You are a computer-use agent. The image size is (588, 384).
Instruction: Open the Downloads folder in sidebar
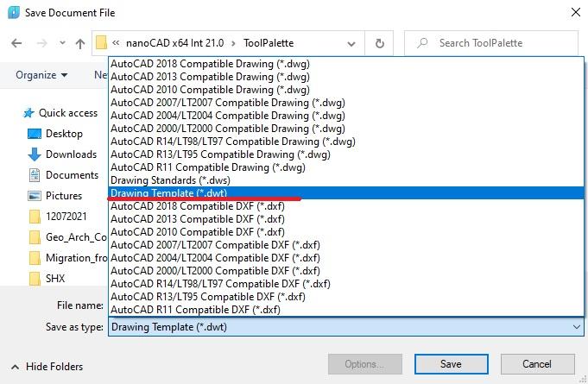[x=71, y=154]
